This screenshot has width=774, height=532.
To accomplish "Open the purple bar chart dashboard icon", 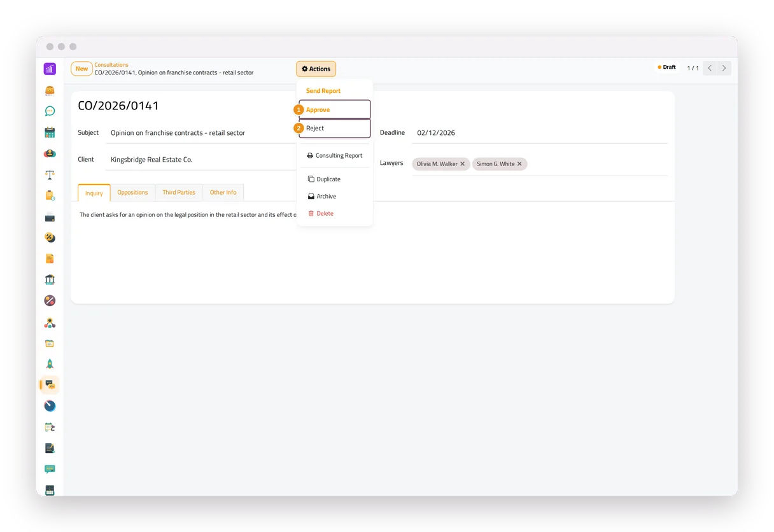I will click(x=50, y=69).
